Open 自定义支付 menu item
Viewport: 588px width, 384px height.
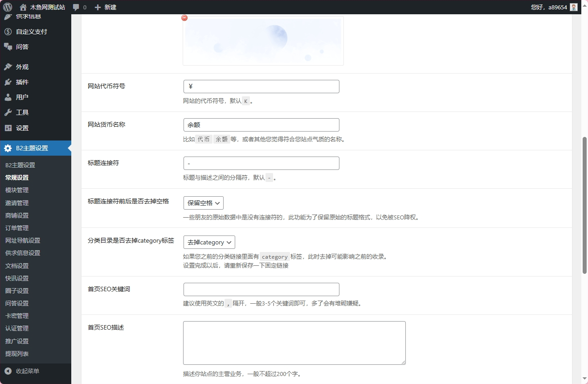32,32
